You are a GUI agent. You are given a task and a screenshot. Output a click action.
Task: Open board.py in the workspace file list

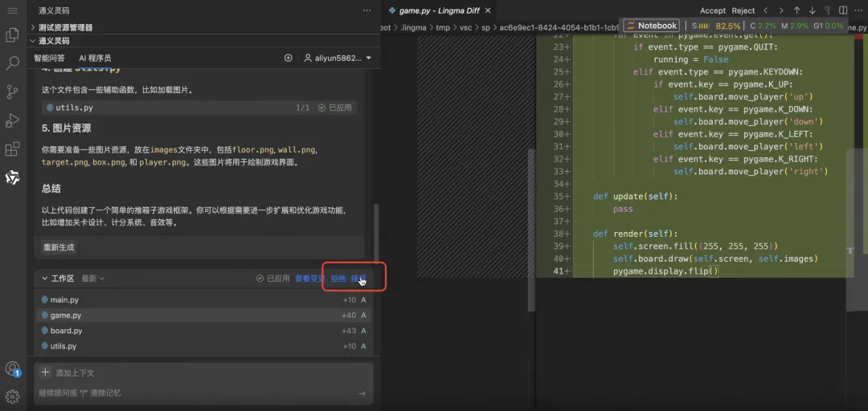[203, 331]
